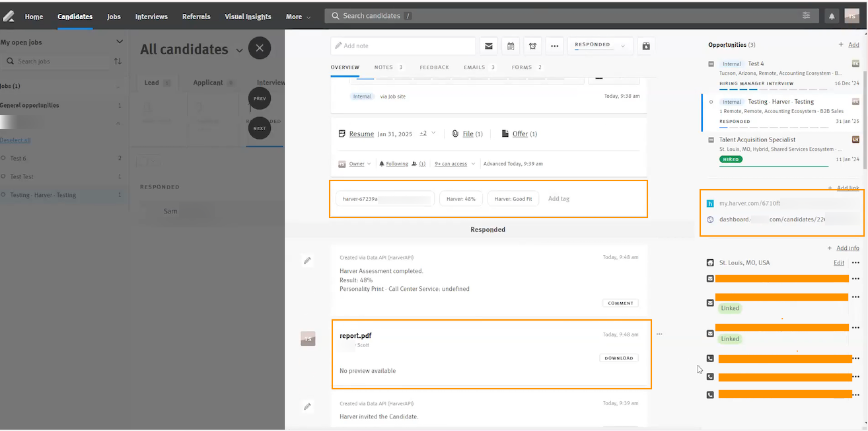The width and height of the screenshot is (868, 431).
Task: Open the notifications bell
Action: pyautogui.click(x=832, y=17)
